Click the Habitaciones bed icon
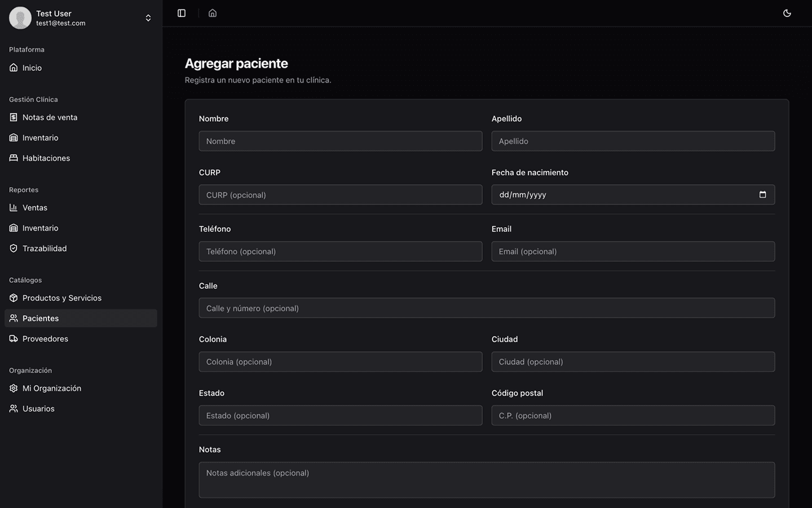The width and height of the screenshot is (812, 508). click(x=14, y=158)
